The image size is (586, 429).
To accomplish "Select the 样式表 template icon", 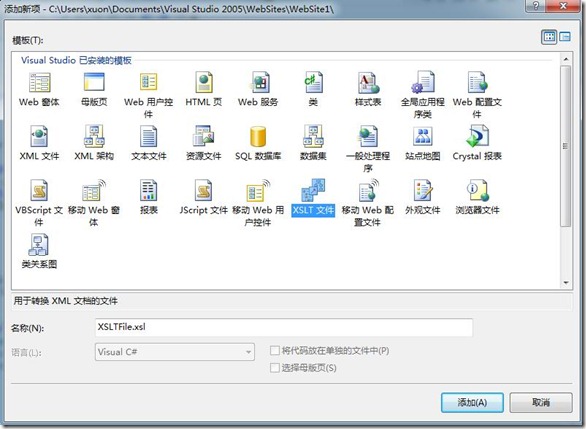I will click(368, 83).
